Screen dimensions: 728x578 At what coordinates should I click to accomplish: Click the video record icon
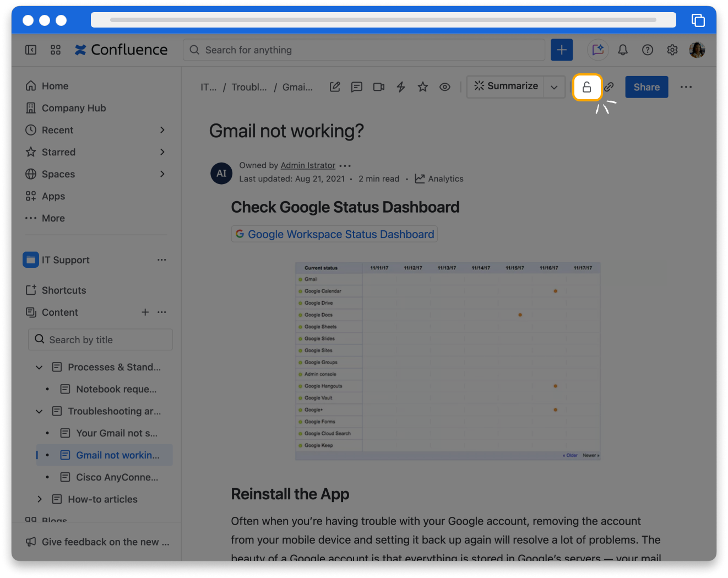pyautogui.click(x=379, y=87)
